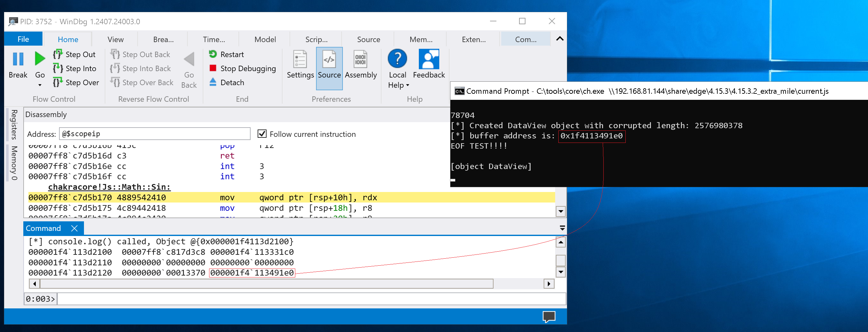Expand the Local Help dropdown
This screenshot has width=868, height=332.
[407, 85]
